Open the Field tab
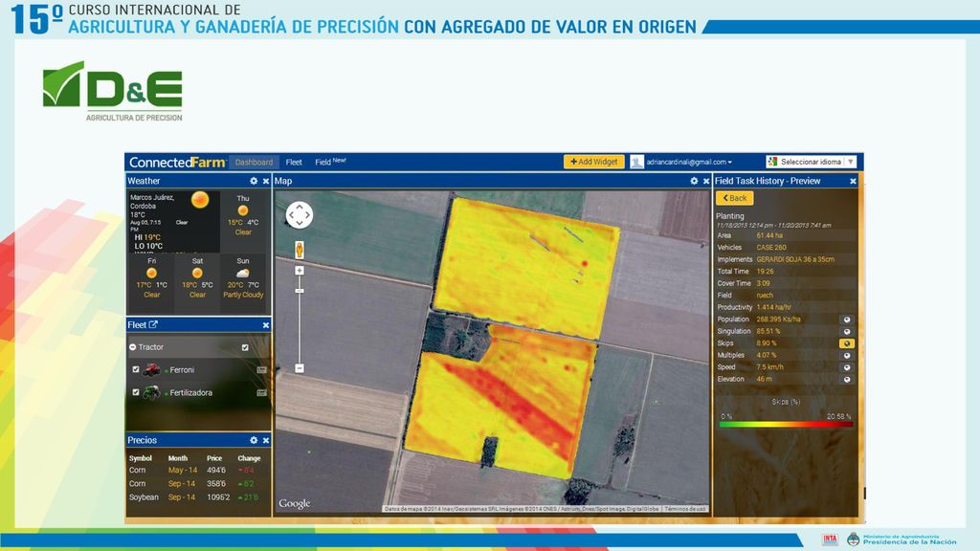This screenshot has width=980, height=551. pos(330,161)
